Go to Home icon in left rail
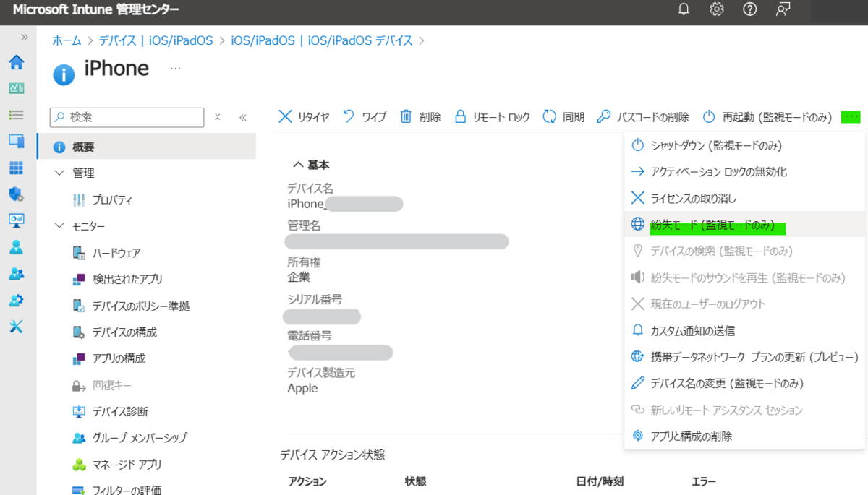 pyautogui.click(x=16, y=62)
